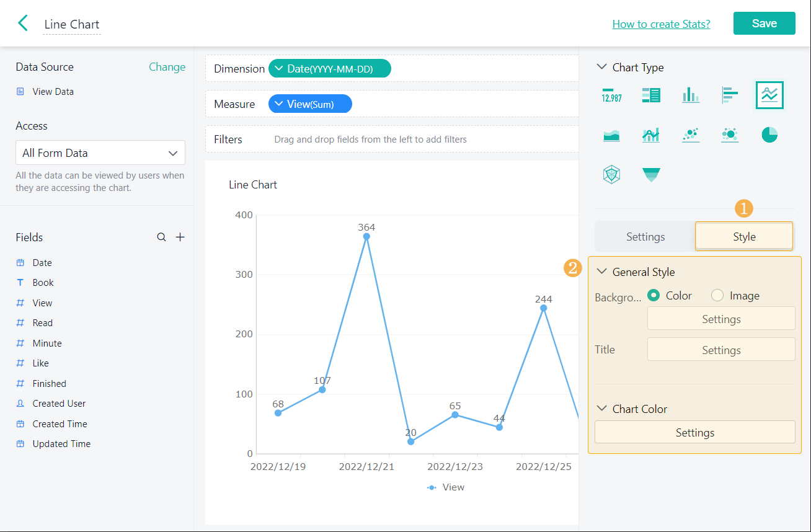Image resolution: width=811 pixels, height=532 pixels.
Task: Pick the area chart type icon
Action: 611,135
